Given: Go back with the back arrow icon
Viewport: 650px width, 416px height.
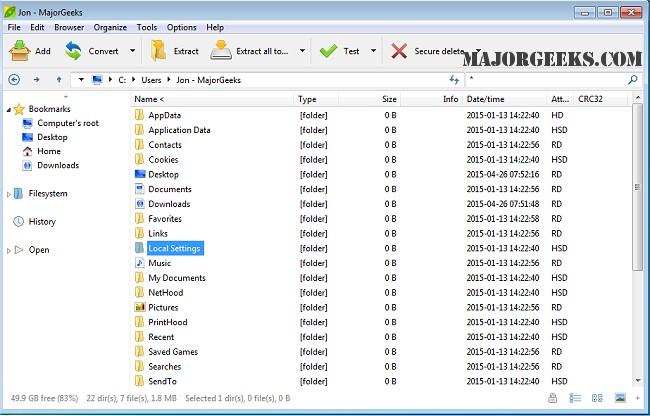Looking at the screenshot, I should [14, 79].
